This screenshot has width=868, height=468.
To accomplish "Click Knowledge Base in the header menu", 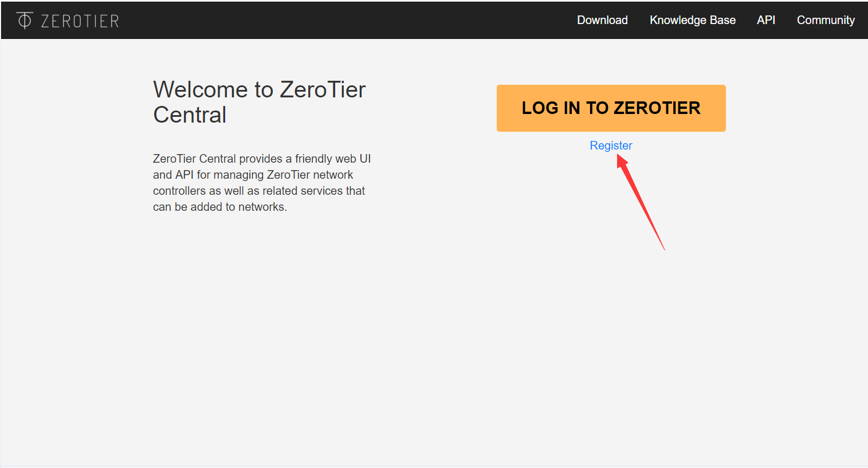I will pos(692,20).
